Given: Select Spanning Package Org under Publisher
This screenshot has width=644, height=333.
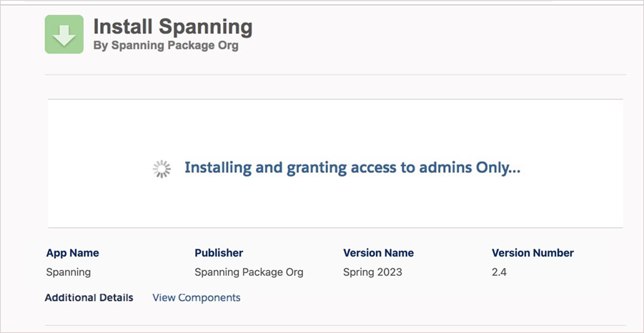Looking at the screenshot, I should pos(249,272).
